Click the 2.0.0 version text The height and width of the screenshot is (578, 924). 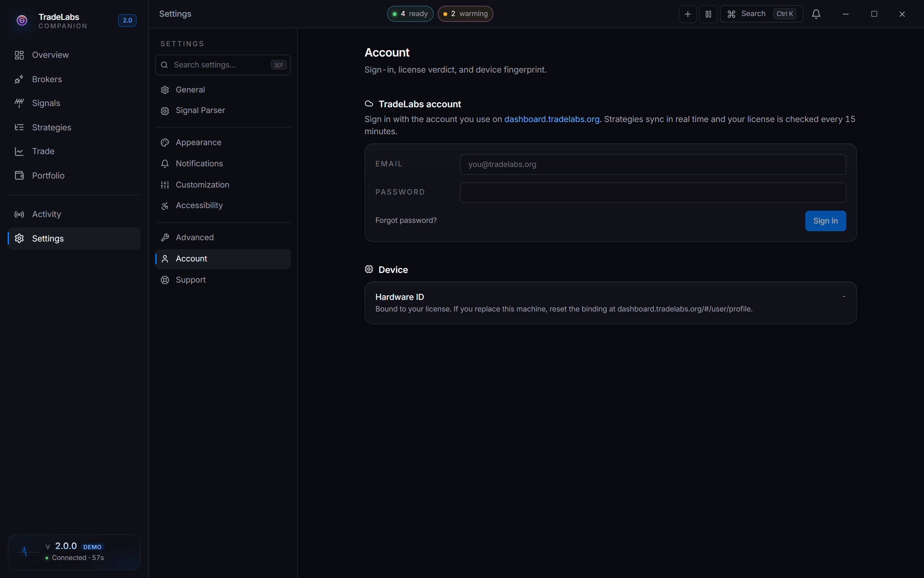(x=66, y=546)
